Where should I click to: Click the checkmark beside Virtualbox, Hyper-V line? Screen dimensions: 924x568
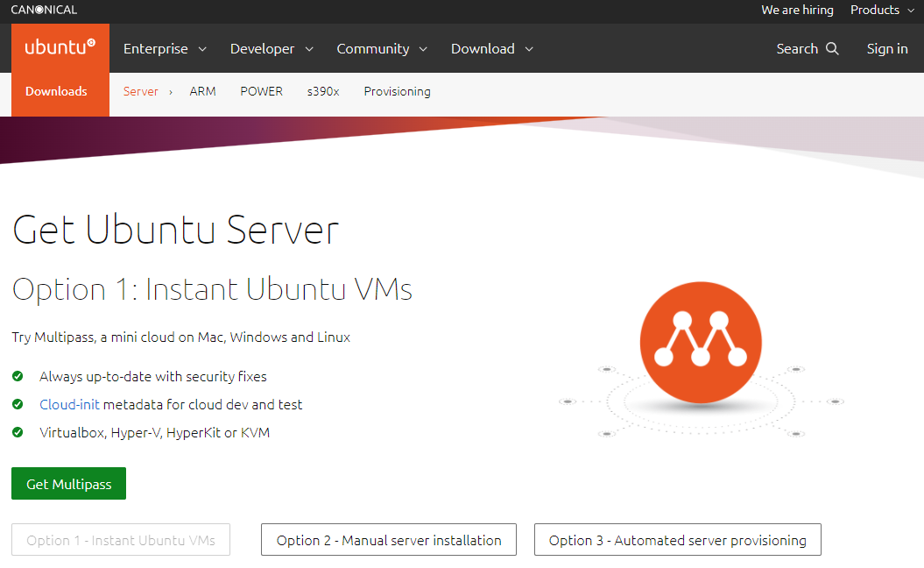(18, 432)
